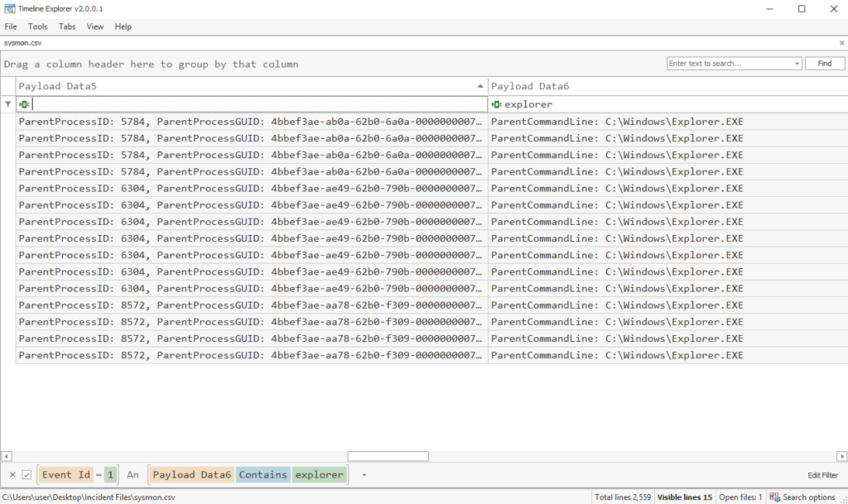This screenshot has width=848, height=504.
Task: Open the Tools menu
Action: 38,26
